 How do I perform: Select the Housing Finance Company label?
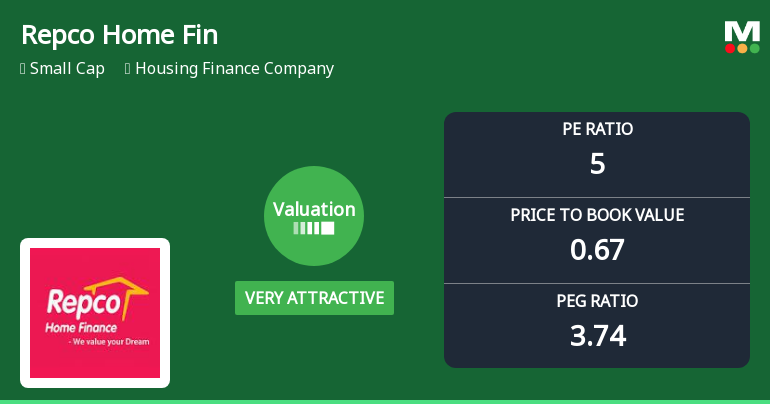(x=234, y=69)
